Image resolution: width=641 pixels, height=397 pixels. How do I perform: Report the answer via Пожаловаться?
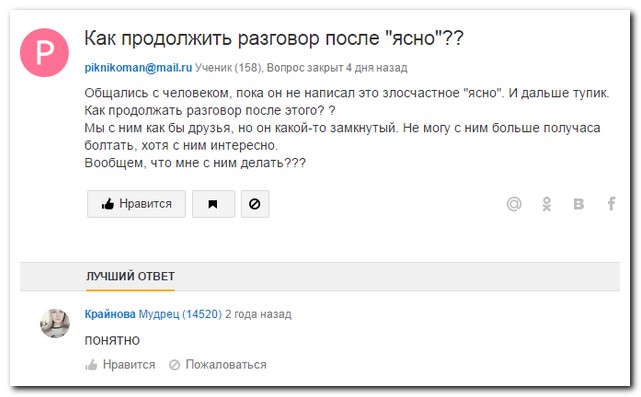(x=218, y=364)
